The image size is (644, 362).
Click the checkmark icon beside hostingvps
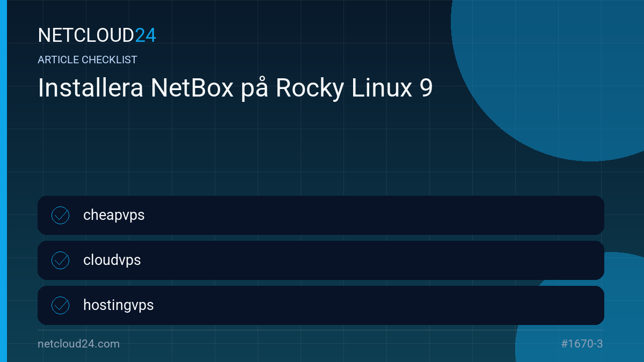60,305
